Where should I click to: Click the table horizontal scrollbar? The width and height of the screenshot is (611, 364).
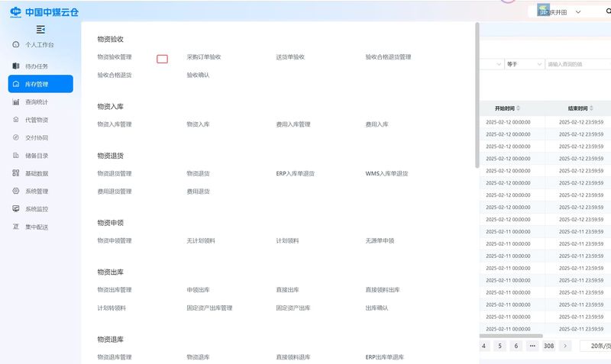pyautogui.click(x=511, y=336)
